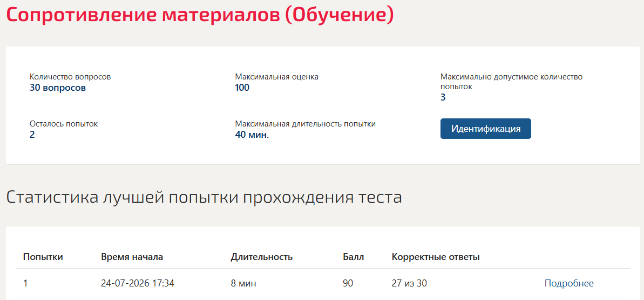Select the 30 вопросов value

[58, 88]
